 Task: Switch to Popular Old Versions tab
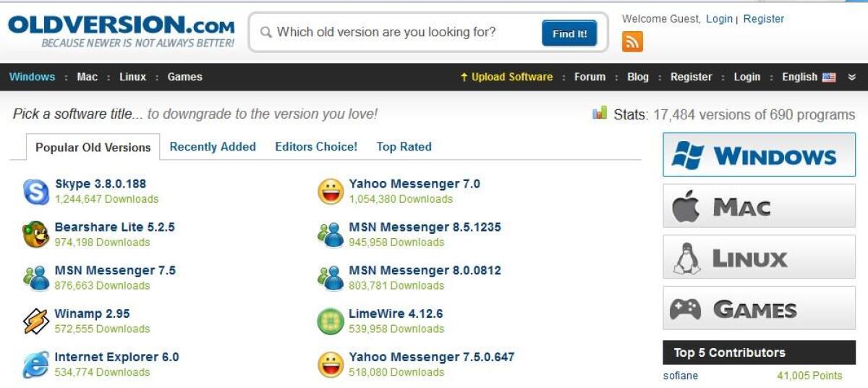[93, 147]
